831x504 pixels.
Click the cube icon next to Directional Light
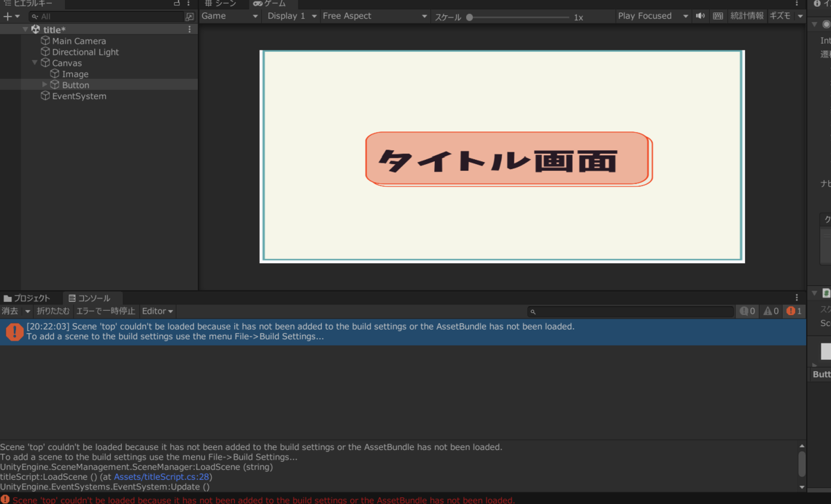45,52
